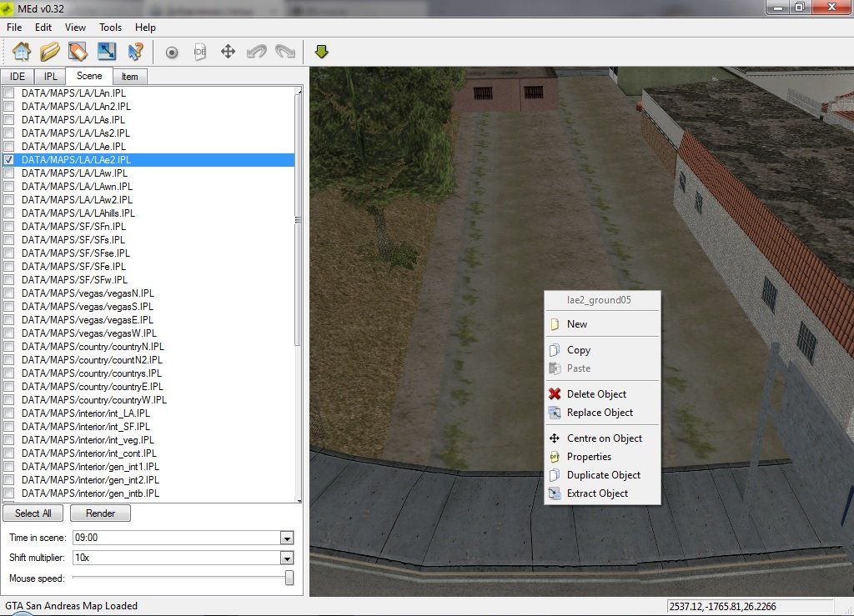Image resolution: width=854 pixels, height=616 pixels.
Task: Check the SFn.IPL checkbox
Action: click(x=8, y=227)
